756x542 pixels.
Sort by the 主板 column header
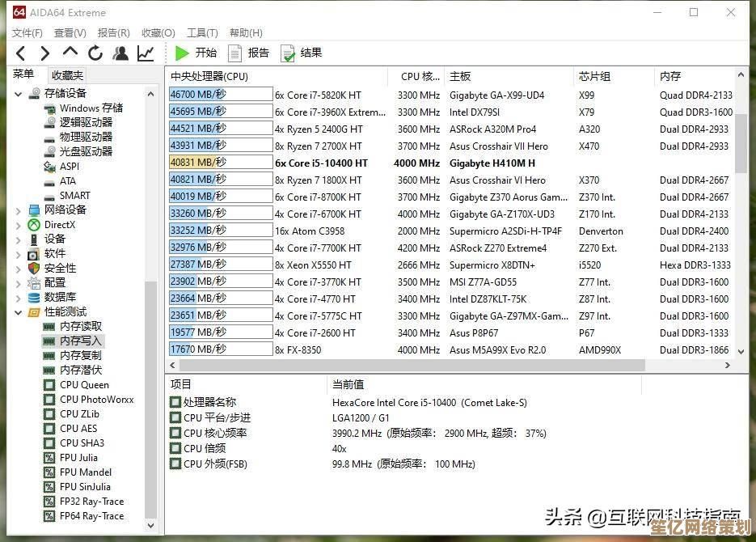click(508, 76)
